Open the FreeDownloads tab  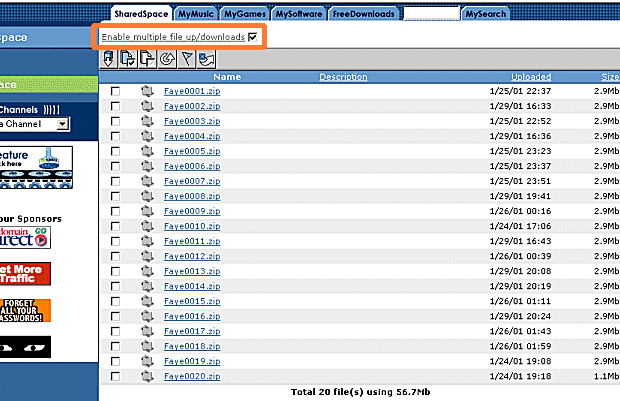click(364, 14)
